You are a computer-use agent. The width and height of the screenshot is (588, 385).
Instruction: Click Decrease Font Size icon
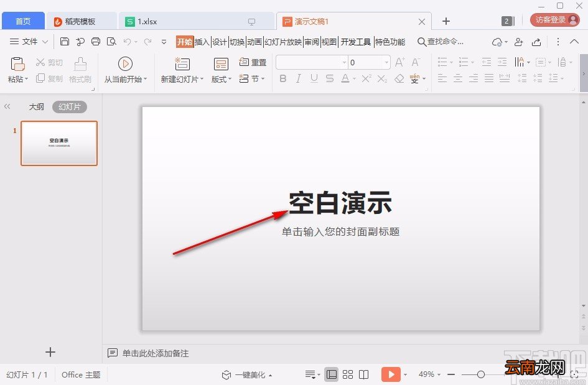pyautogui.click(x=416, y=62)
